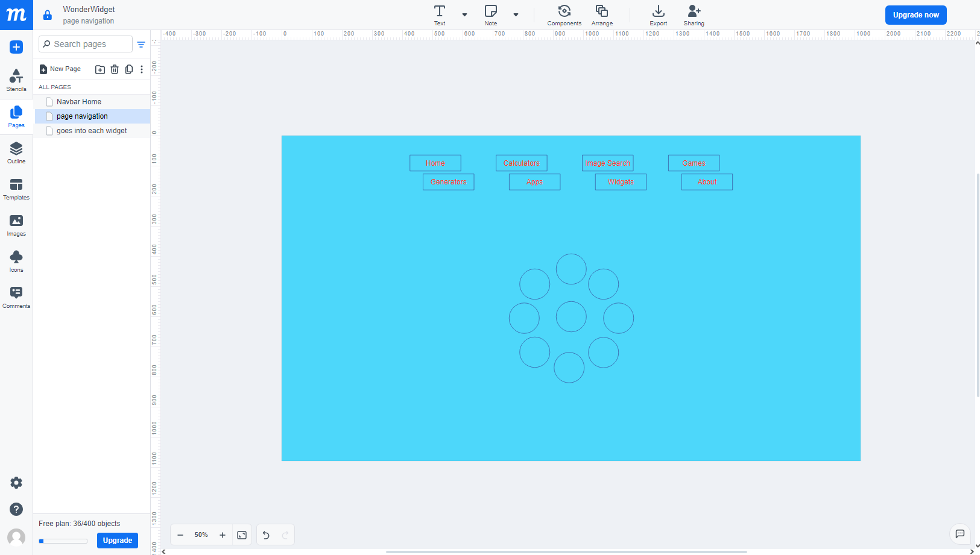Open the Icons library

coord(16,261)
